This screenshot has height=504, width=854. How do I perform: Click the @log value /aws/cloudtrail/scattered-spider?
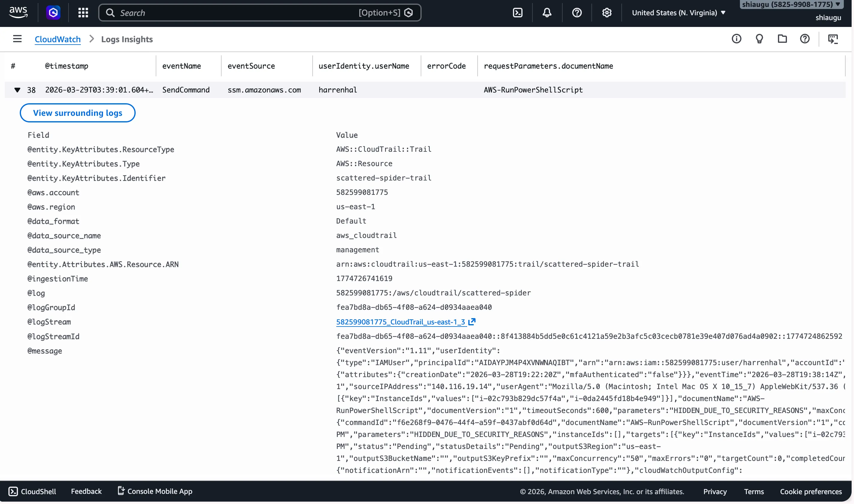[x=434, y=293]
